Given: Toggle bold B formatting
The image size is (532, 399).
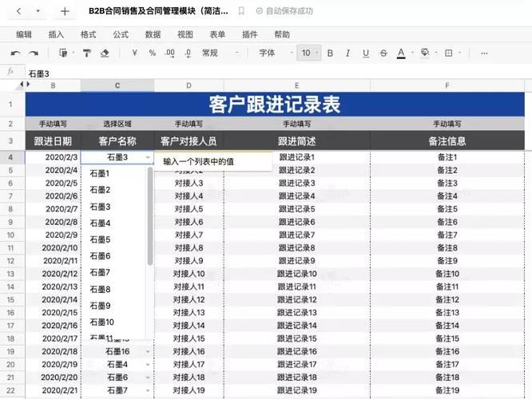Looking at the screenshot, I should click(330, 53).
